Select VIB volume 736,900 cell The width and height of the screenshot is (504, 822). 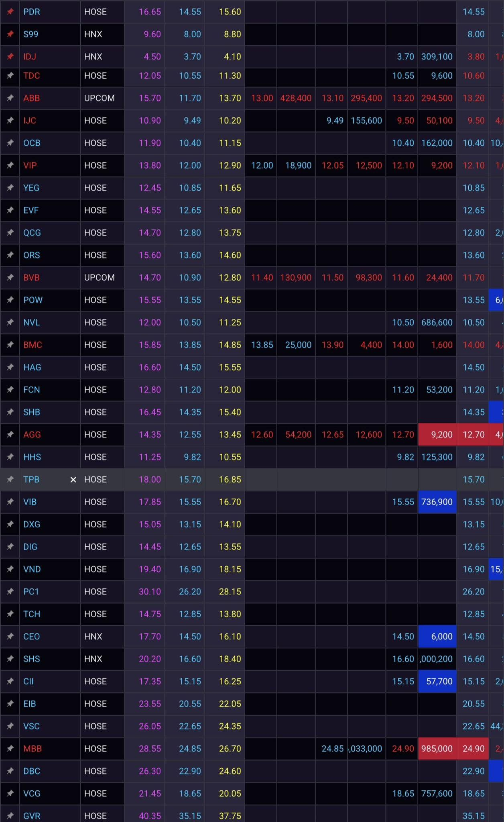click(x=437, y=502)
